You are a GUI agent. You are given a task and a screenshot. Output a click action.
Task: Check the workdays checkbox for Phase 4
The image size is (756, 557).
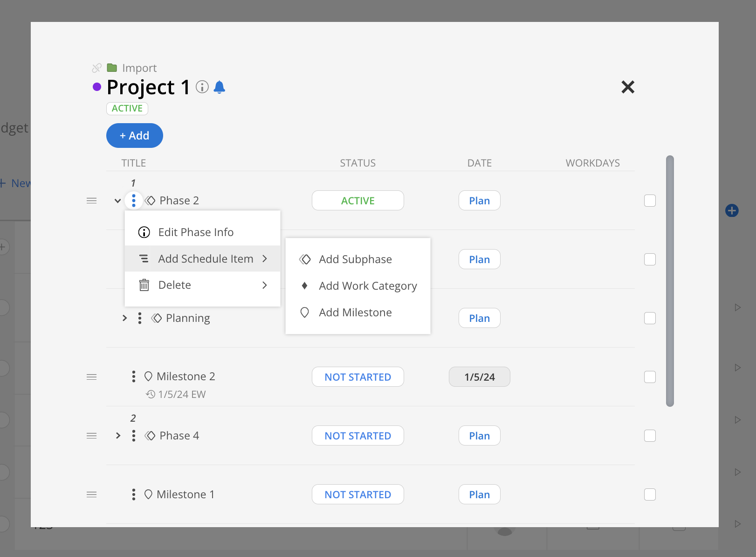pos(650,435)
